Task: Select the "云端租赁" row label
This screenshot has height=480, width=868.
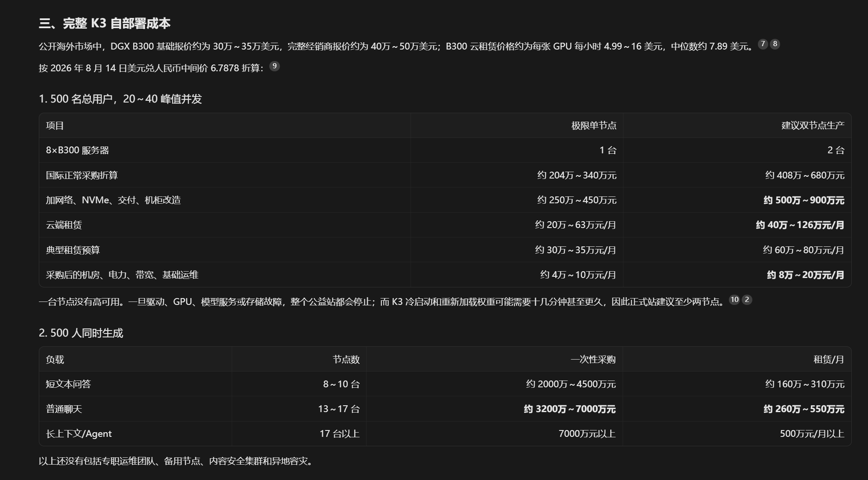Action: (64, 225)
